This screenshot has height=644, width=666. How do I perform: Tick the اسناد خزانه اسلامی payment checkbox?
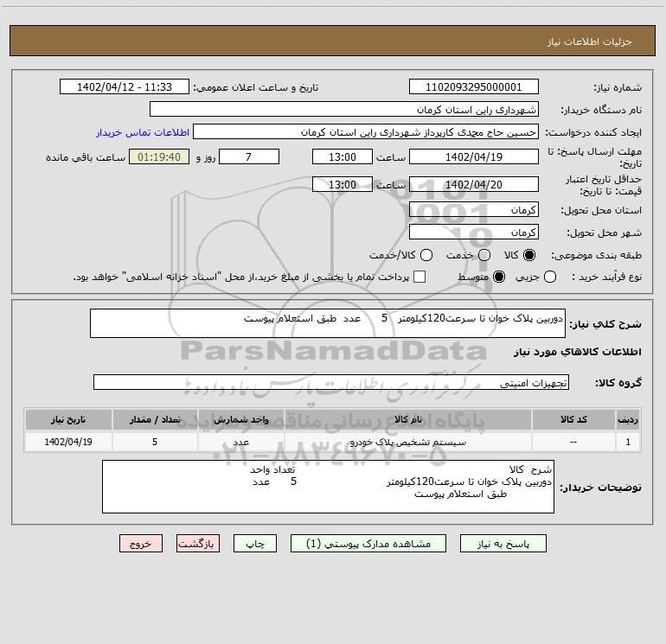pos(419,277)
